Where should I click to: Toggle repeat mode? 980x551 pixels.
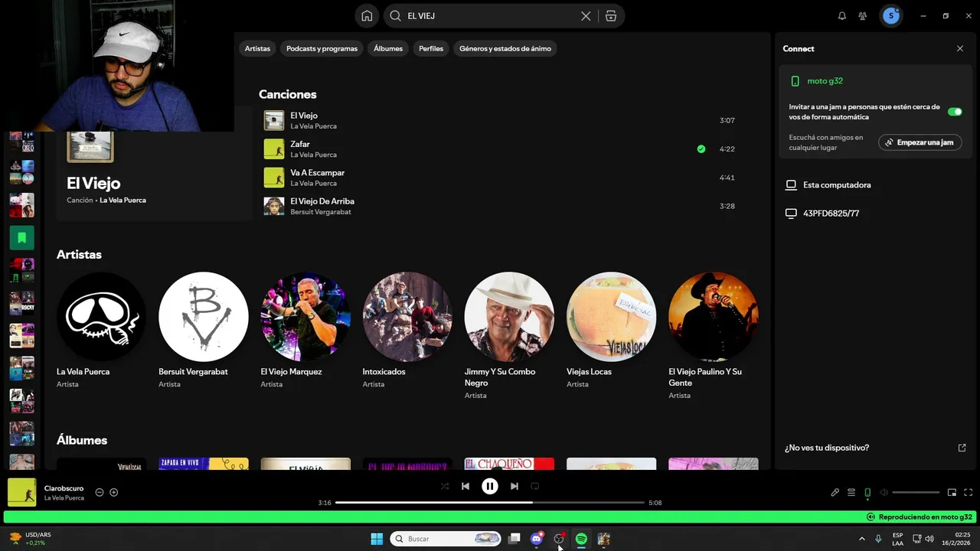click(535, 486)
